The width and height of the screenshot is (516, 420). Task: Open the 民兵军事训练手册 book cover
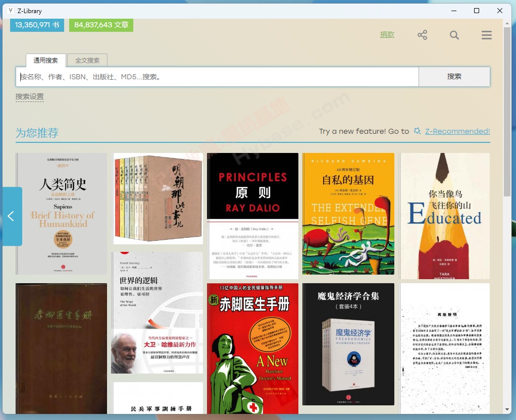tap(157, 398)
